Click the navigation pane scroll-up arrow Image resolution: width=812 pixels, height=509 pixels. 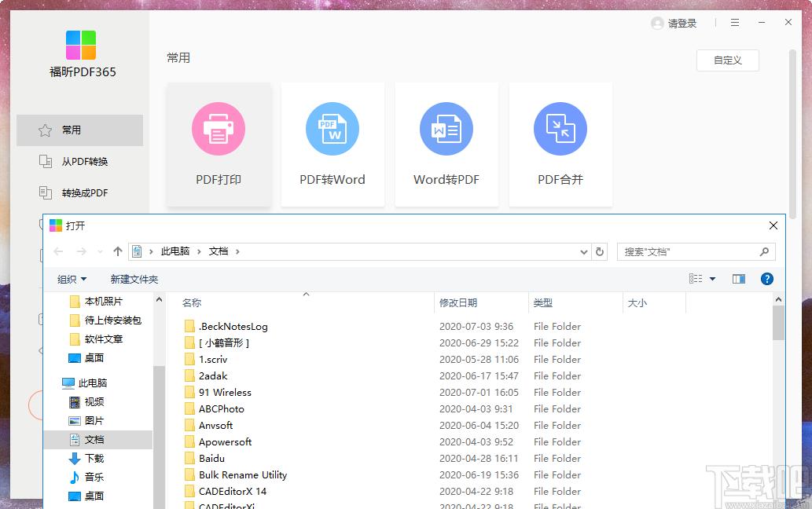(159, 299)
